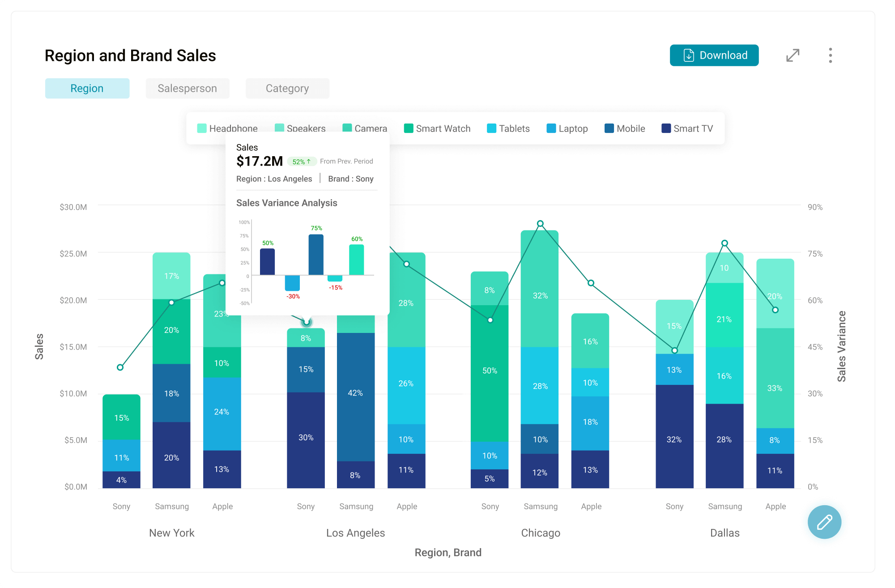The height and width of the screenshot is (588, 895).
Task: Click the Sales Variance right axis title
Action: tap(841, 346)
